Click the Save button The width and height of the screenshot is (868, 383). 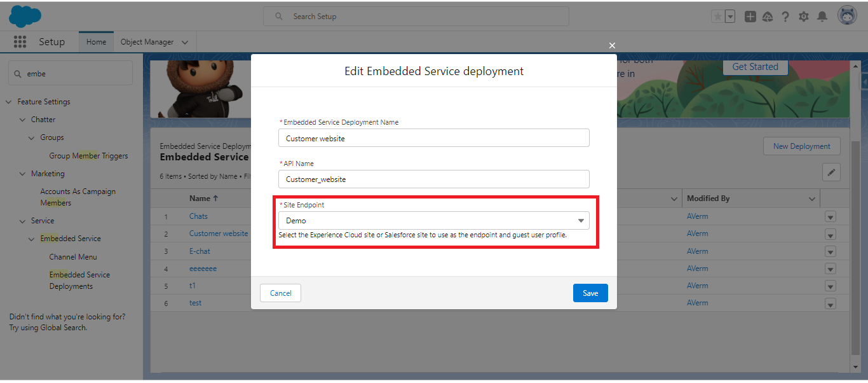tap(590, 293)
